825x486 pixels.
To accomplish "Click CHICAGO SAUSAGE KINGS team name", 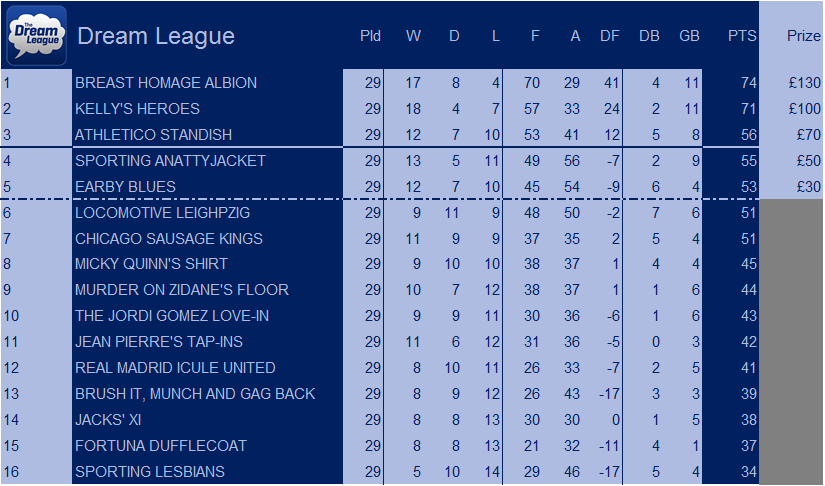I will pyautogui.click(x=168, y=239).
